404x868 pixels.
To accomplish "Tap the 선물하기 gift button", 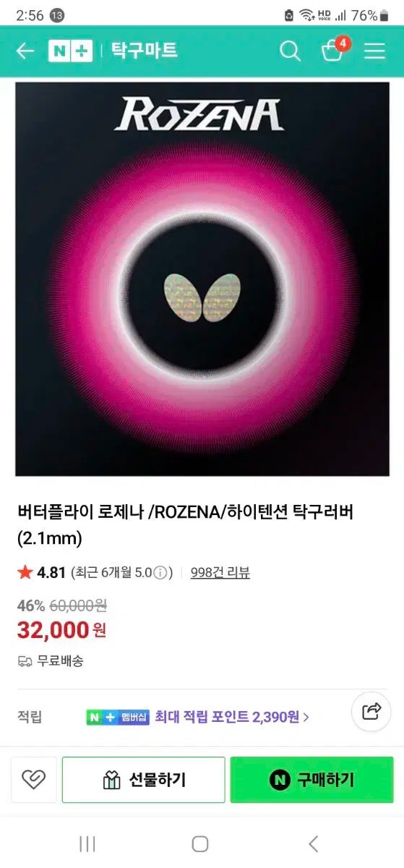I will click(143, 780).
